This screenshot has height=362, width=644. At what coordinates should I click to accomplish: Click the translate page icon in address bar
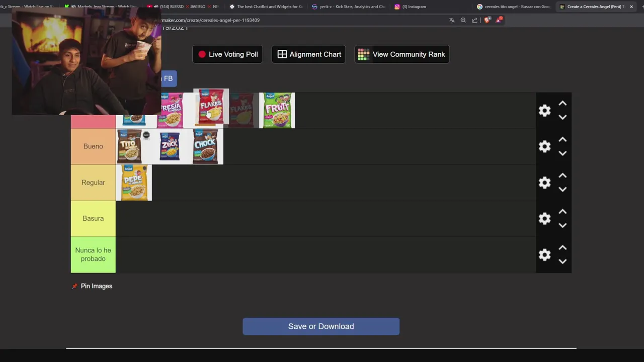[452, 20]
